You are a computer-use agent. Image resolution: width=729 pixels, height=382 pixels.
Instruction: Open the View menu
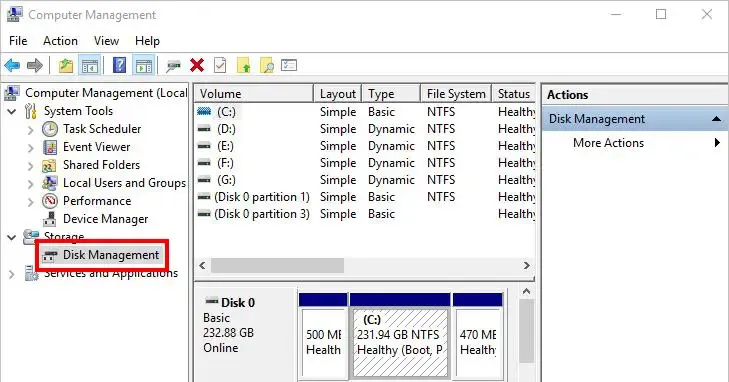(x=106, y=41)
